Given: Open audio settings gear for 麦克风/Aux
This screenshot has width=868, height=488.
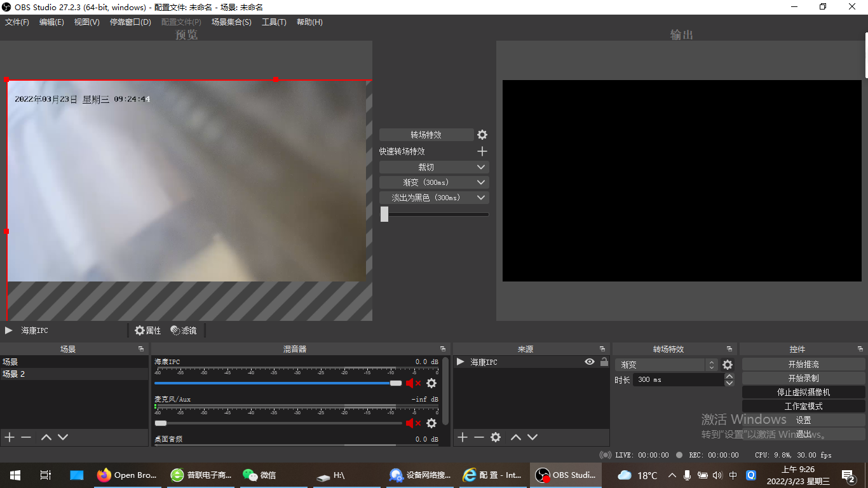Looking at the screenshot, I should 431,423.
